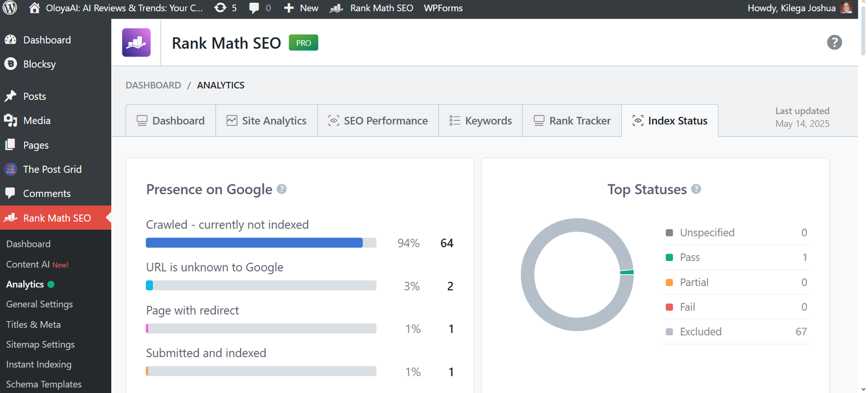Screen dimensions: 868x393
Task: Open the comments bubble icon in admin bar
Action: [x=254, y=8]
